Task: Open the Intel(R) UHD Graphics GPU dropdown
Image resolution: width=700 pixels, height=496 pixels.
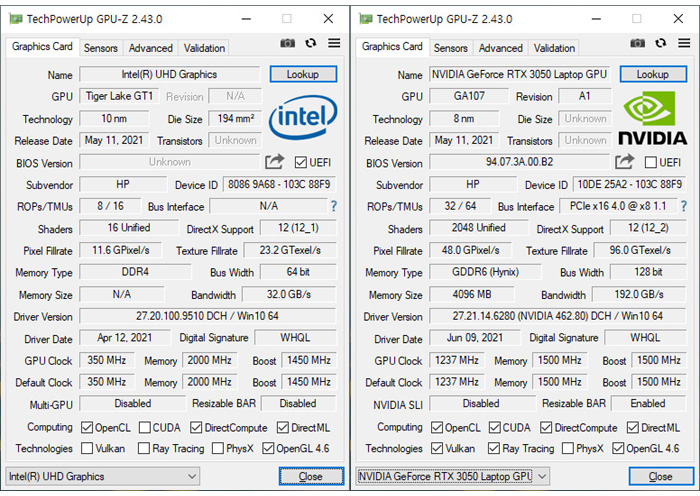Action: (x=102, y=476)
